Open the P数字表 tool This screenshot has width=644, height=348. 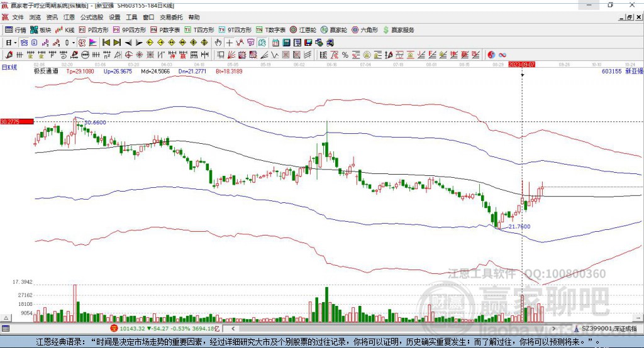[165, 30]
